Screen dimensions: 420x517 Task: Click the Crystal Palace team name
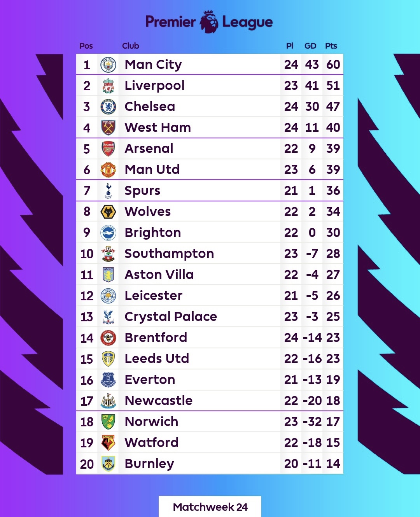[170, 317]
